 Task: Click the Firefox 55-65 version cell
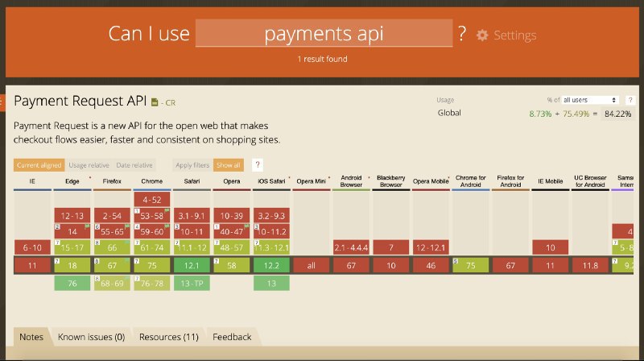(112, 231)
